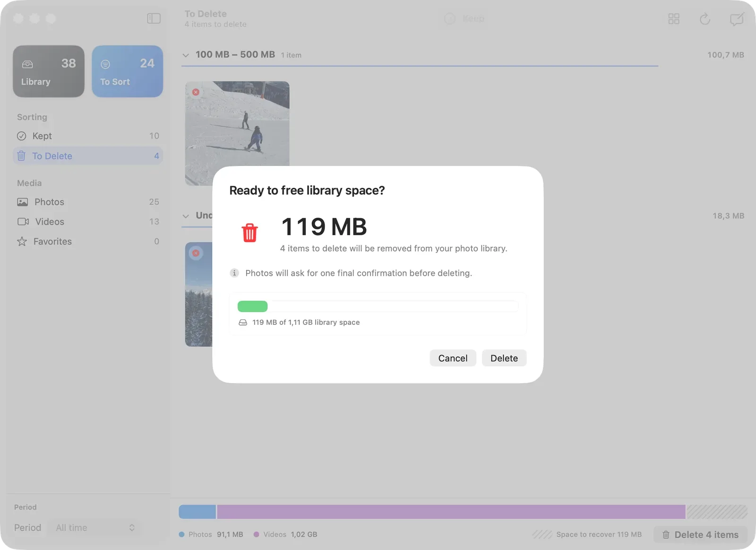Click the Videos 1,02 GB legend
This screenshot has height=550, width=756.
[x=285, y=534]
